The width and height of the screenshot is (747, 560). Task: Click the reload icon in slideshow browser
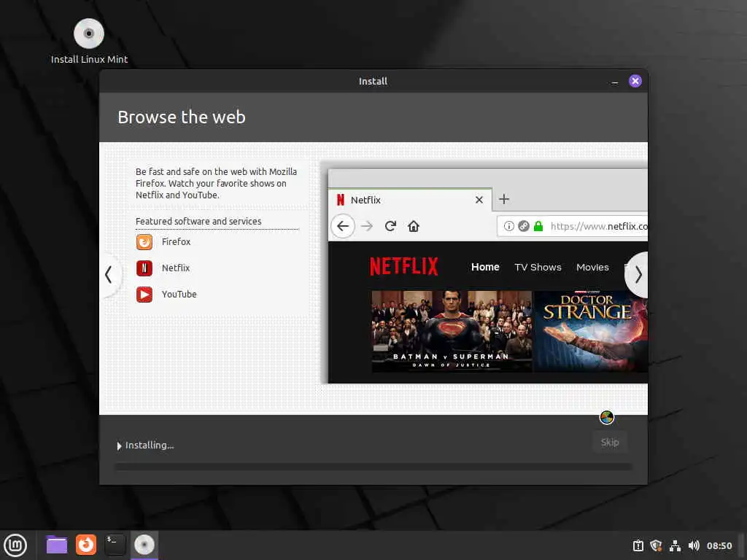[x=390, y=226]
